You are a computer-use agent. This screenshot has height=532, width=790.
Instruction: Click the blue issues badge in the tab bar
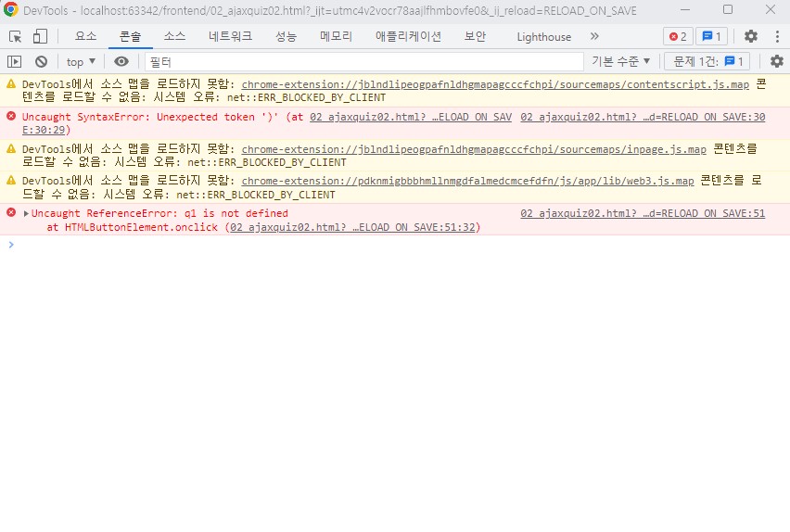(711, 36)
